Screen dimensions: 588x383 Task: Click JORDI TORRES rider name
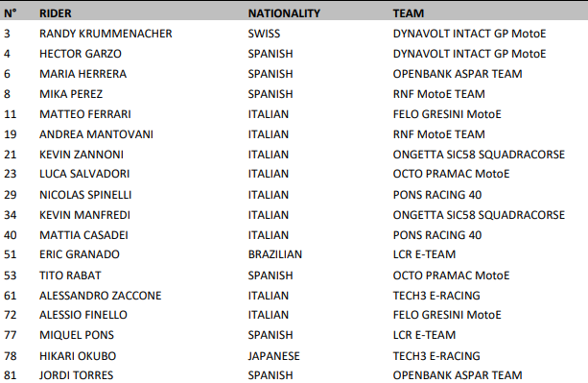coord(76,375)
